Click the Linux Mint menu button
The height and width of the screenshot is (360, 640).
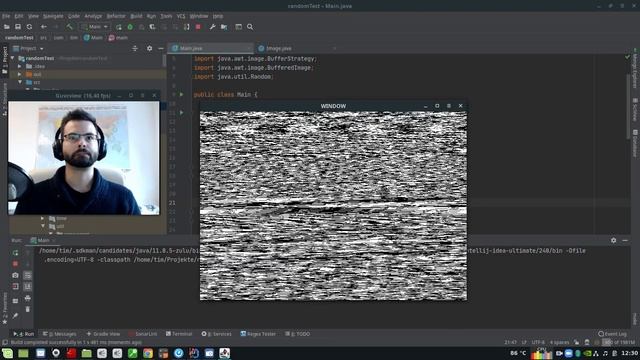point(7,353)
